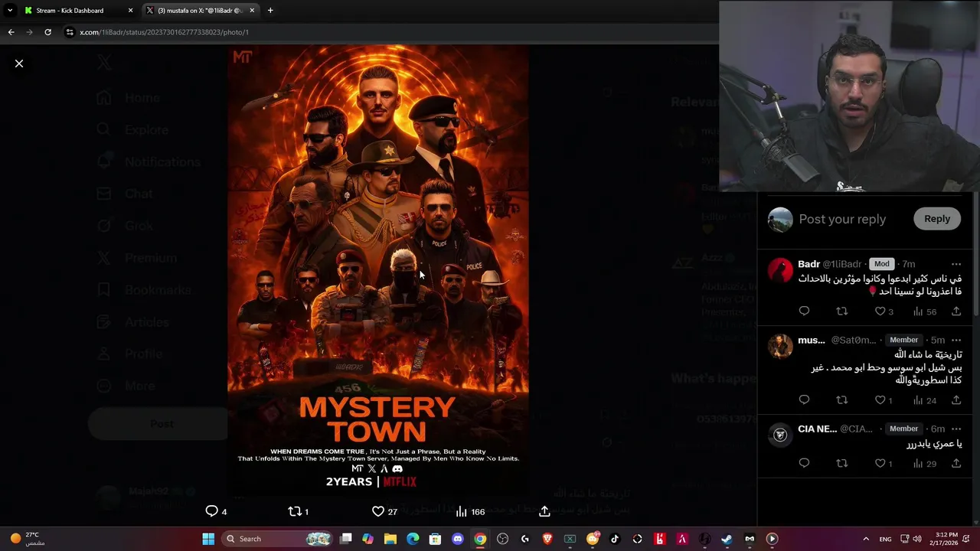The height and width of the screenshot is (551, 980).
Task: Go back in the browser
Action: click(11, 32)
